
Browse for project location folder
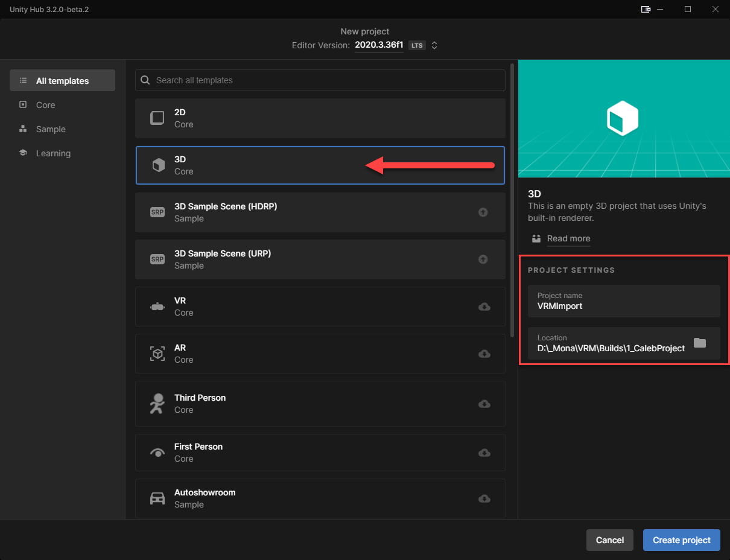[699, 343]
